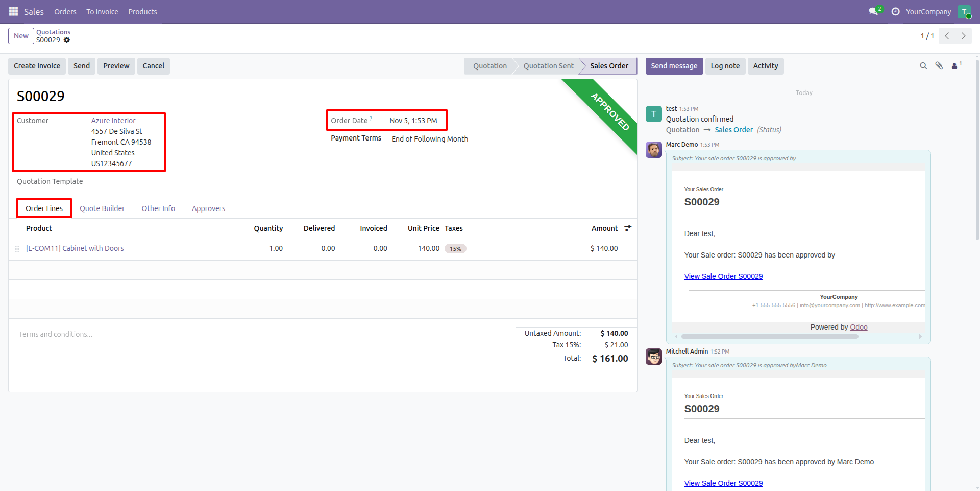The height and width of the screenshot is (491, 980).
Task: Show followers icon in chatter
Action: 957,65
